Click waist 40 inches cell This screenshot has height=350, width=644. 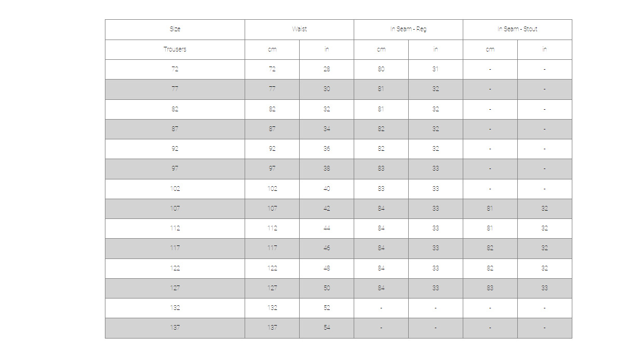pos(327,189)
